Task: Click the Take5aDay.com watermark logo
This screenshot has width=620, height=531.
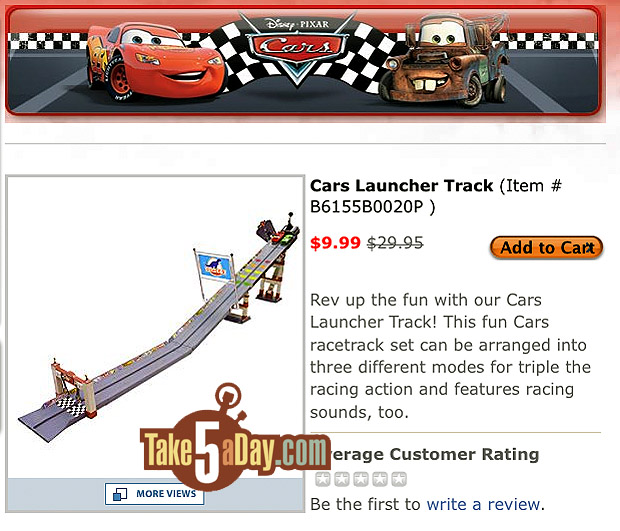Action: (235, 439)
